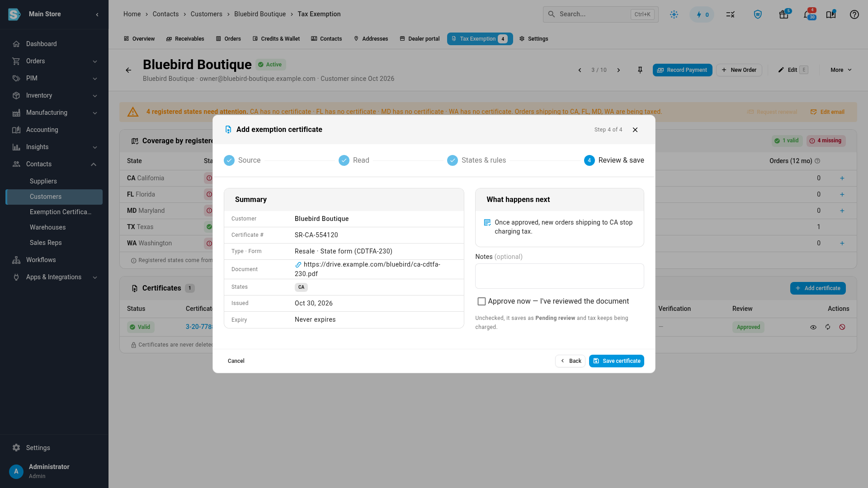The width and height of the screenshot is (868, 488).
Task: Open the Dealer portal tab
Action: pos(420,39)
